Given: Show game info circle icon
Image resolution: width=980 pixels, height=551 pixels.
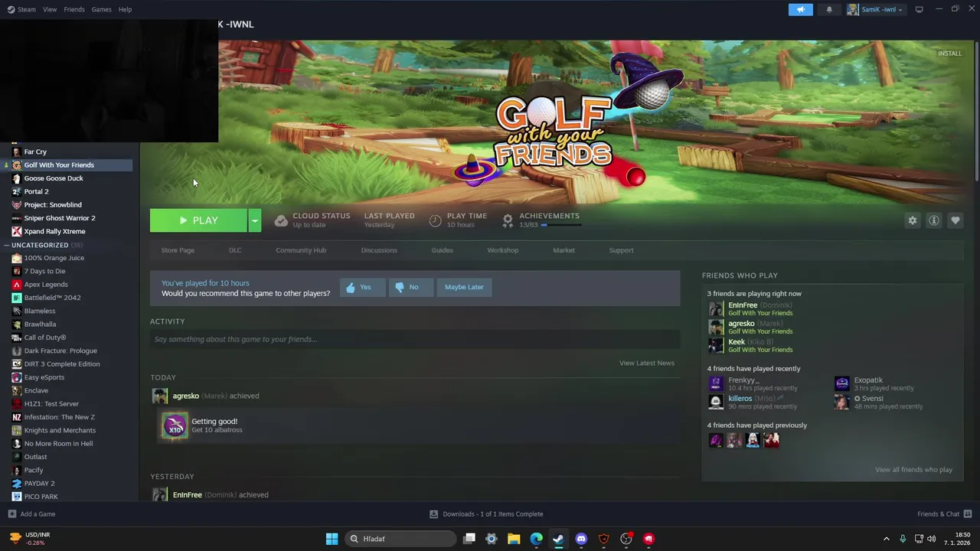Looking at the screenshot, I should tap(933, 220).
